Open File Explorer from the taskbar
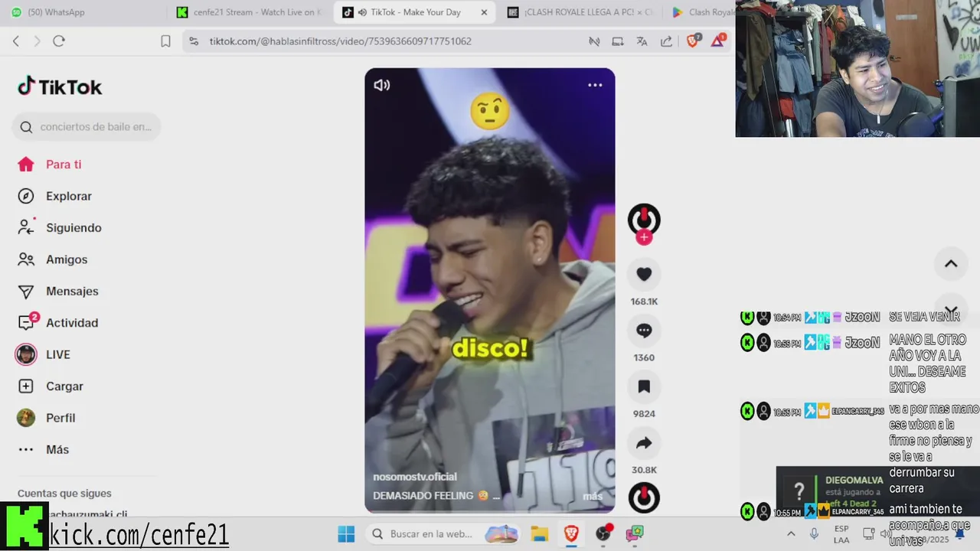This screenshot has width=980, height=551. pos(540,533)
